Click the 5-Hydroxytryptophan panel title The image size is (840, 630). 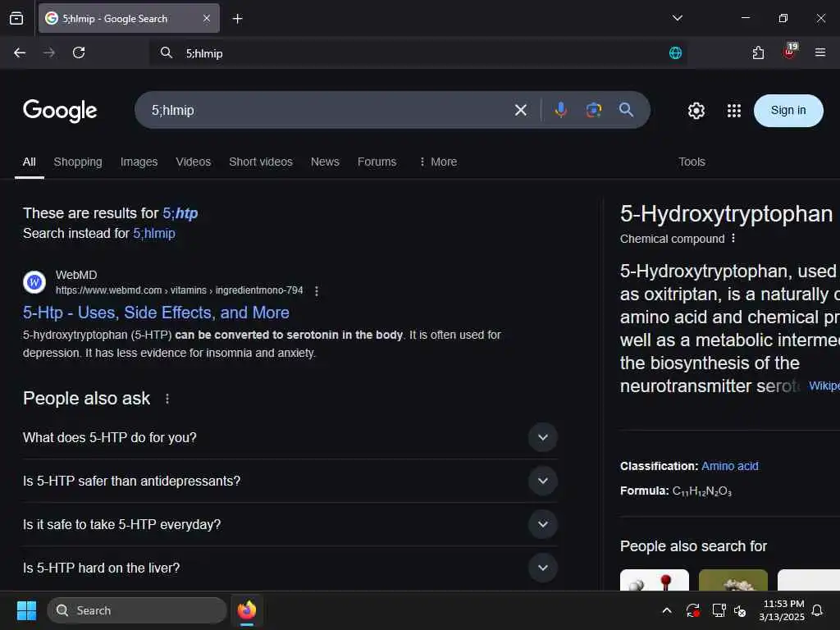726,214
